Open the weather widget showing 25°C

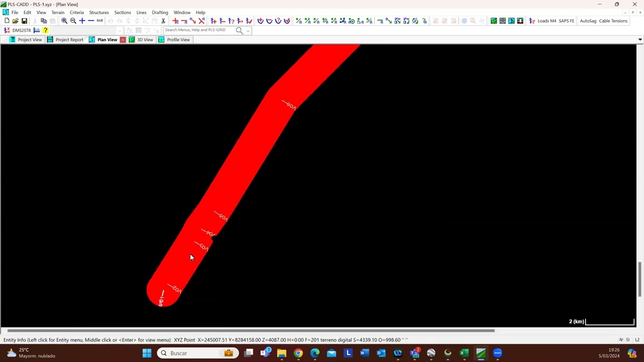[x=30, y=353]
